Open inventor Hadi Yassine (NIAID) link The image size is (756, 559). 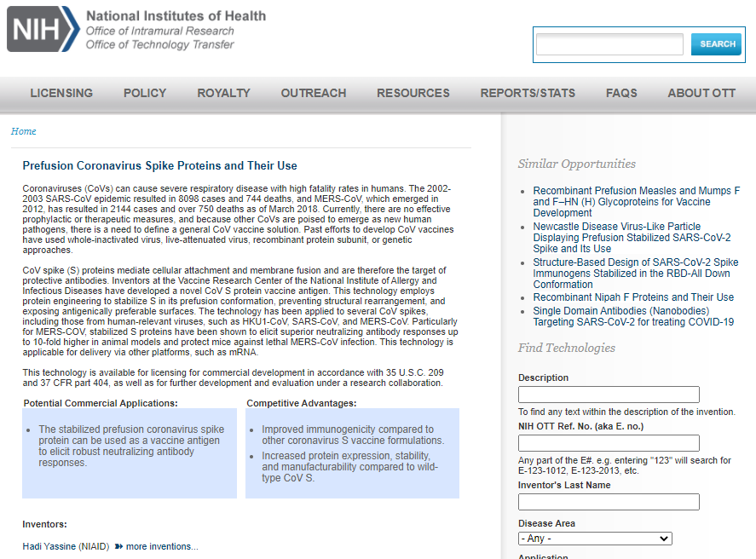click(x=66, y=546)
